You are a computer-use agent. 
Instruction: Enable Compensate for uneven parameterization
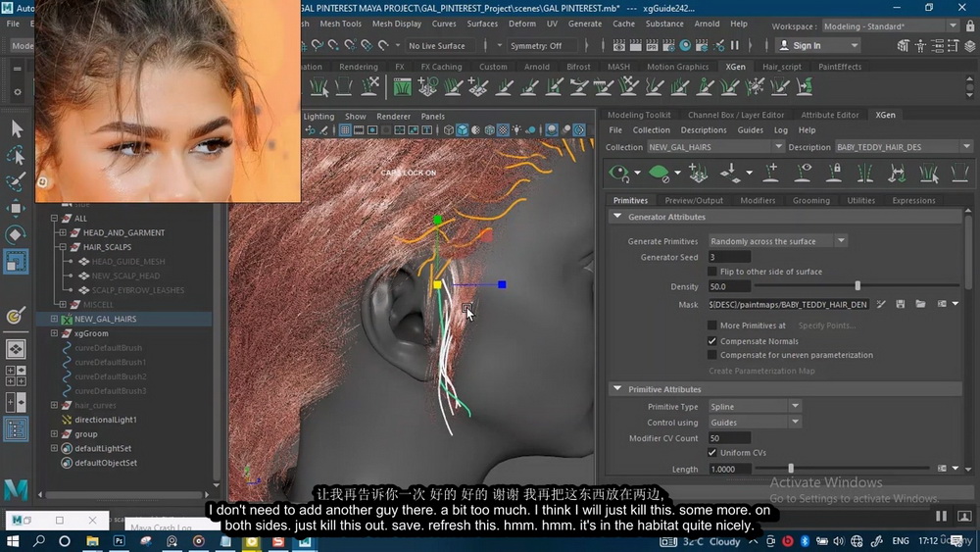coord(711,355)
